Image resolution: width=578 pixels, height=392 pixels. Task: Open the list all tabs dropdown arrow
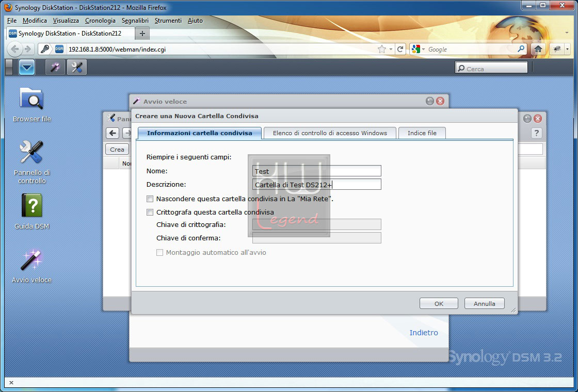click(x=567, y=33)
